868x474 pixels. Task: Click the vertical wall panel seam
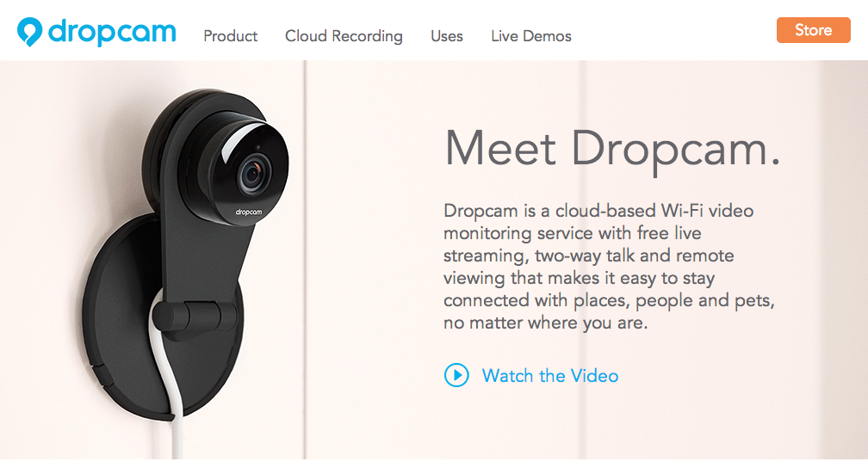pyautogui.click(x=305, y=260)
